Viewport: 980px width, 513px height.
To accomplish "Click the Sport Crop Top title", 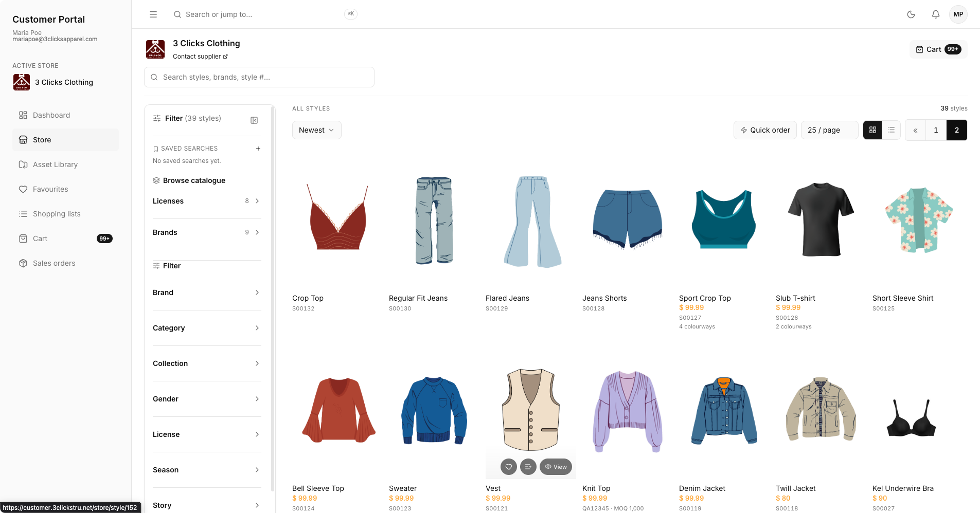I will 705,298.
